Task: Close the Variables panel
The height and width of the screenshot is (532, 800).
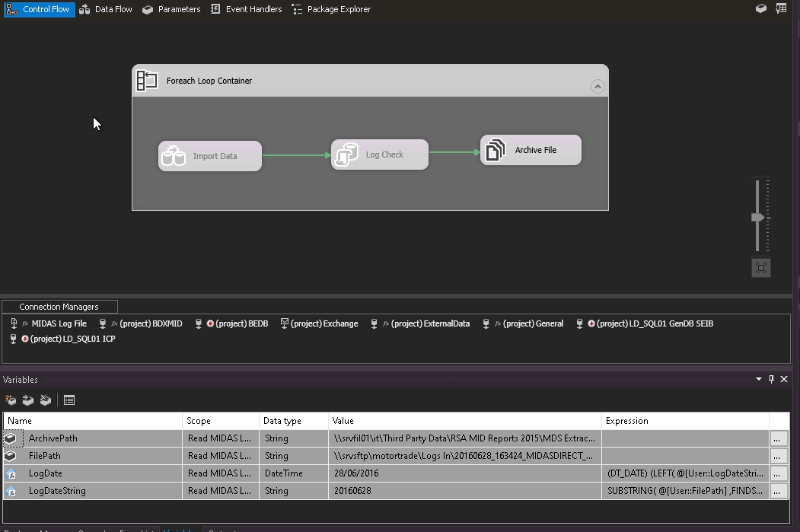Action: pyautogui.click(x=784, y=379)
